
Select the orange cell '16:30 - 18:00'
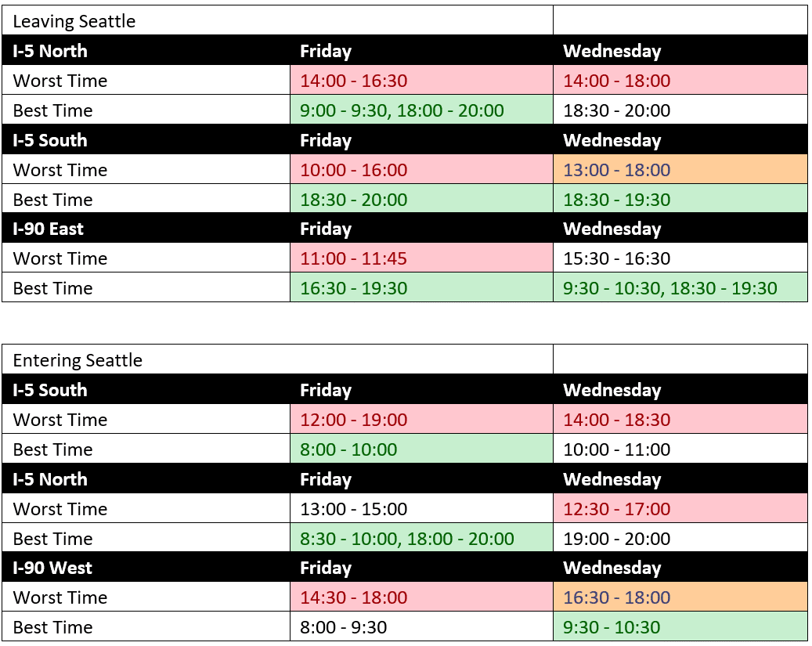pos(680,597)
